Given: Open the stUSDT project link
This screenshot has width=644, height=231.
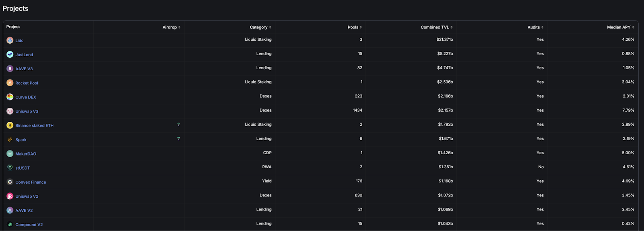Looking at the screenshot, I should tap(23, 168).
